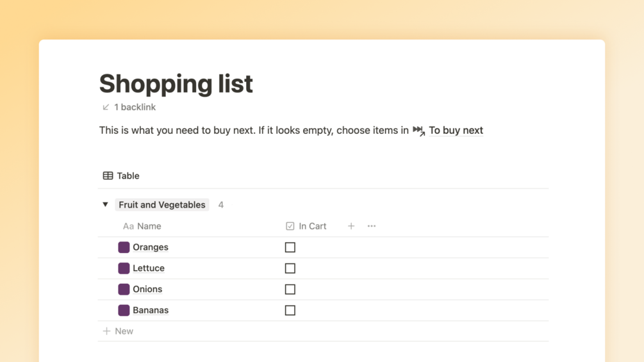Tick the In Cart checkbox for Onions
Screen dimensions: 644x362
tap(290, 290)
